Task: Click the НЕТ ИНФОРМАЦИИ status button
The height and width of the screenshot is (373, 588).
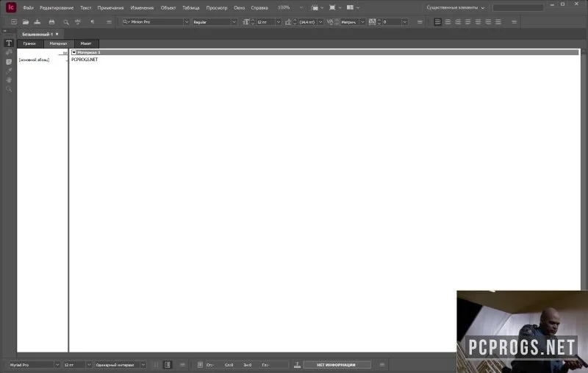Action: (337, 365)
